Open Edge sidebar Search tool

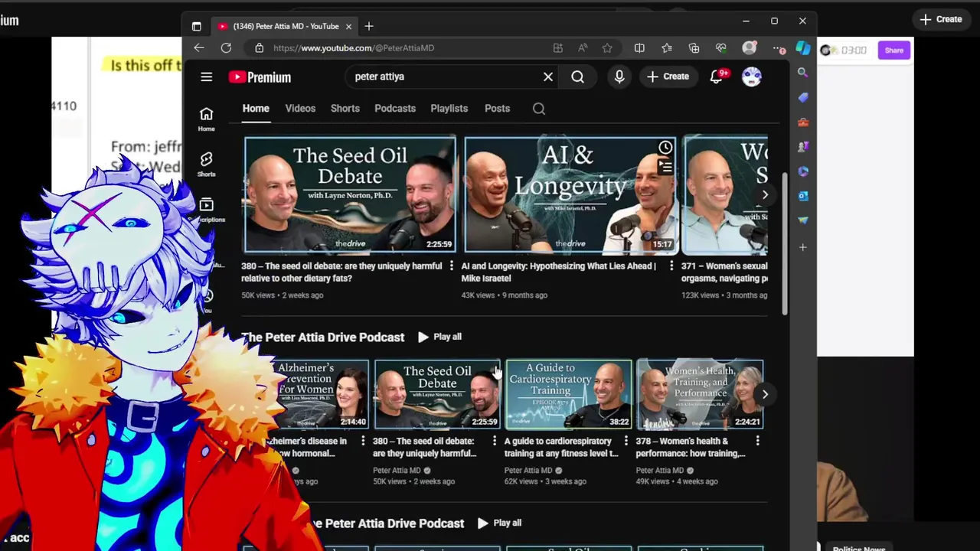[802, 73]
